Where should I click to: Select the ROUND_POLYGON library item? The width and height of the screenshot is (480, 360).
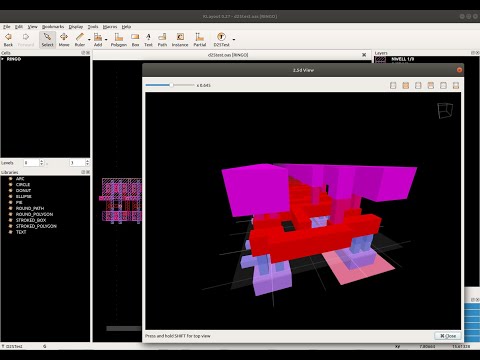34,214
